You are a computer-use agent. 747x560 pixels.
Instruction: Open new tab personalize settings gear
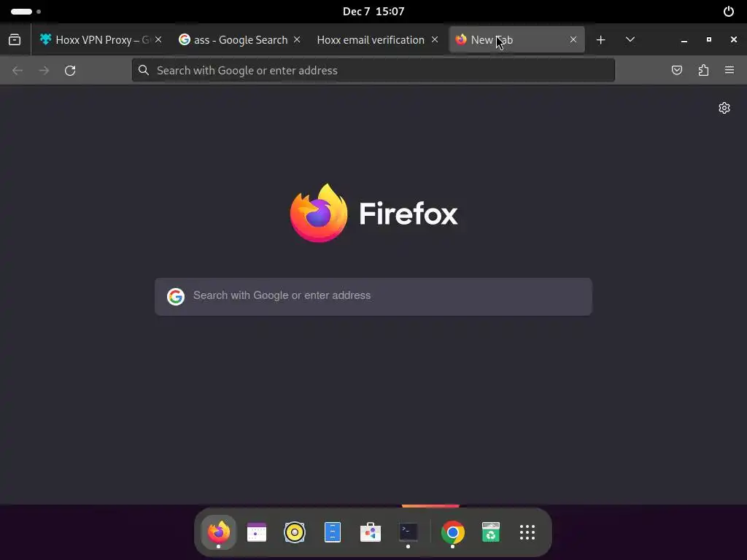pyautogui.click(x=724, y=108)
